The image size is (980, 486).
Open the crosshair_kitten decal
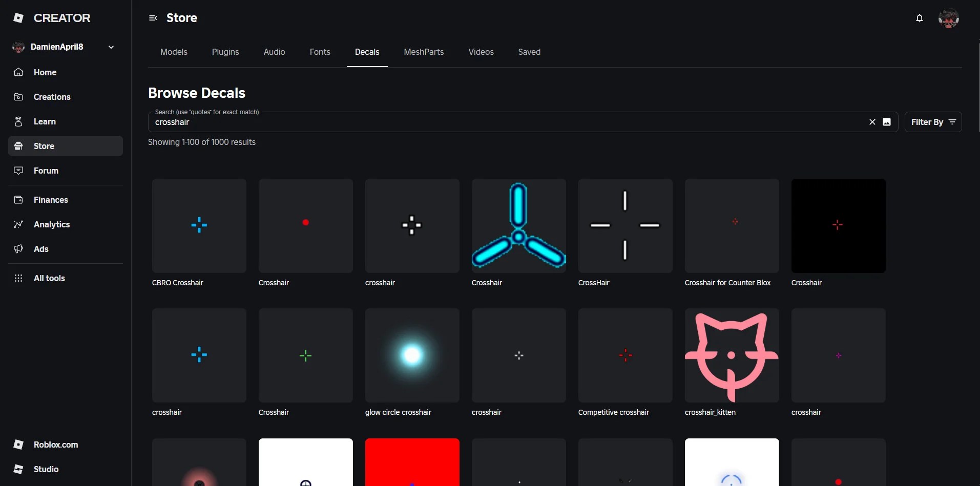point(731,355)
